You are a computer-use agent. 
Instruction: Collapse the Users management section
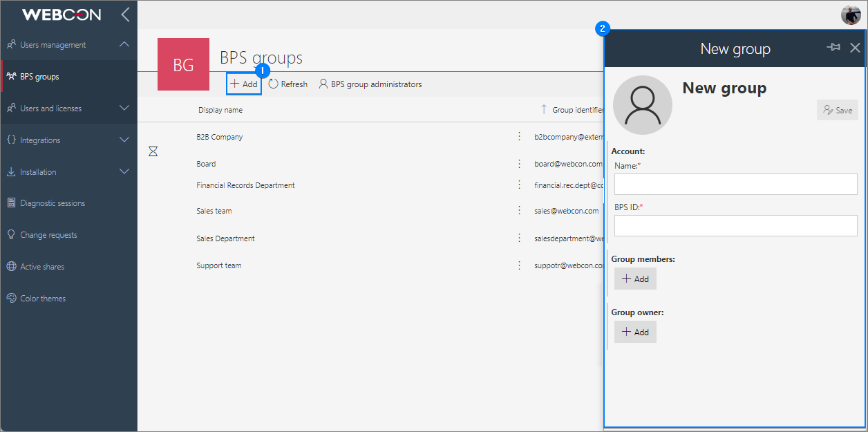[x=124, y=45]
